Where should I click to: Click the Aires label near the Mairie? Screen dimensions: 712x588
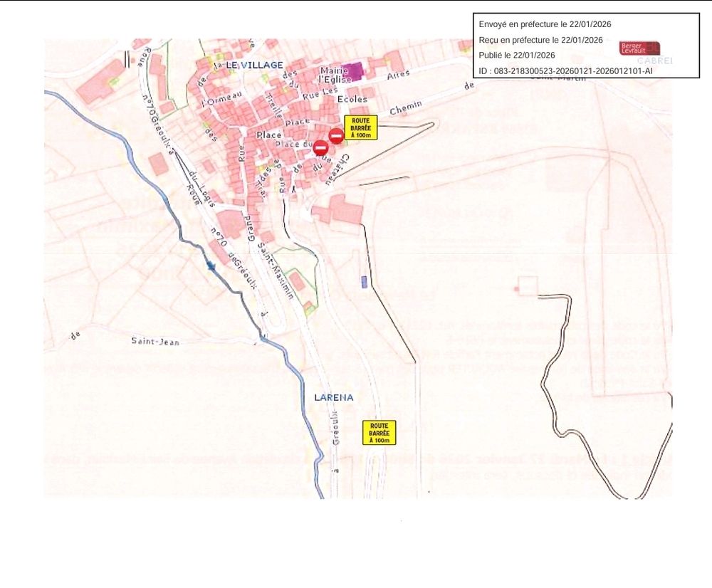click(399, 75)
